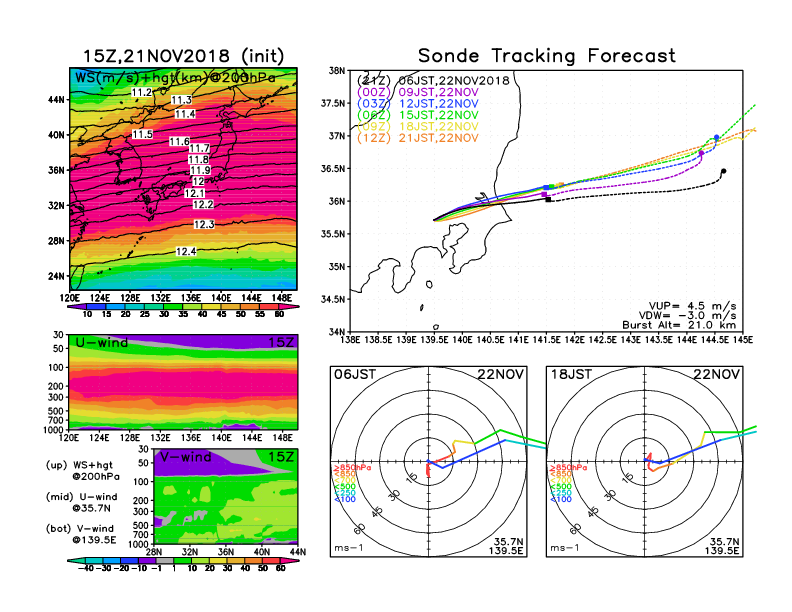This screenshot has width=792, height=612.
Task: Click the "(mid) U-wind @35.7N" description
Action: point(81,502)
